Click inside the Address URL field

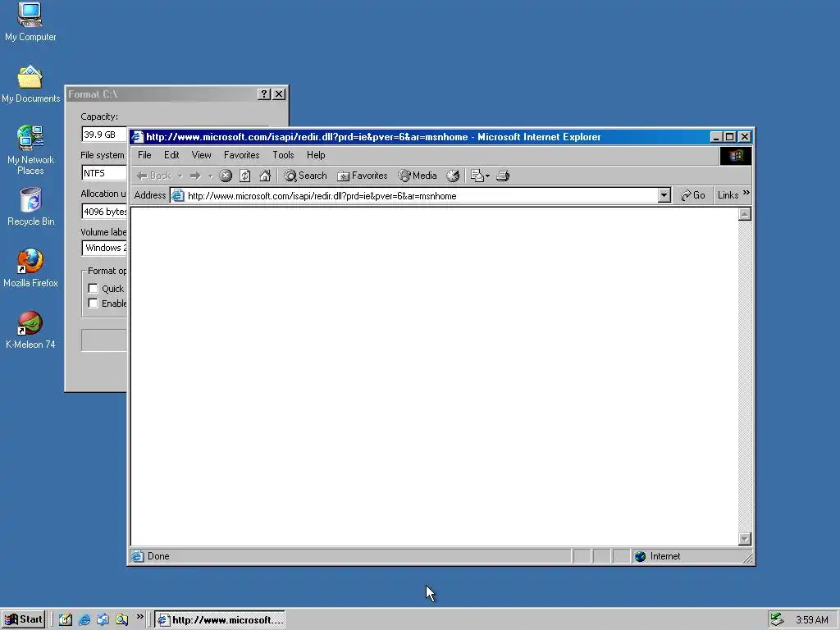click(x=421, y=195)
